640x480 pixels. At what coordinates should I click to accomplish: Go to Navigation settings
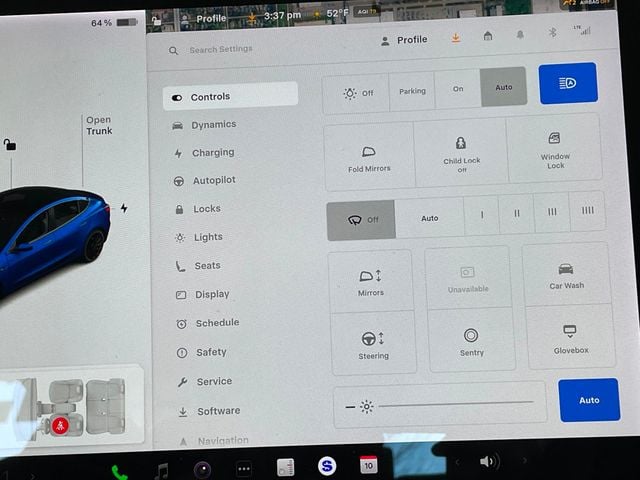214,441
